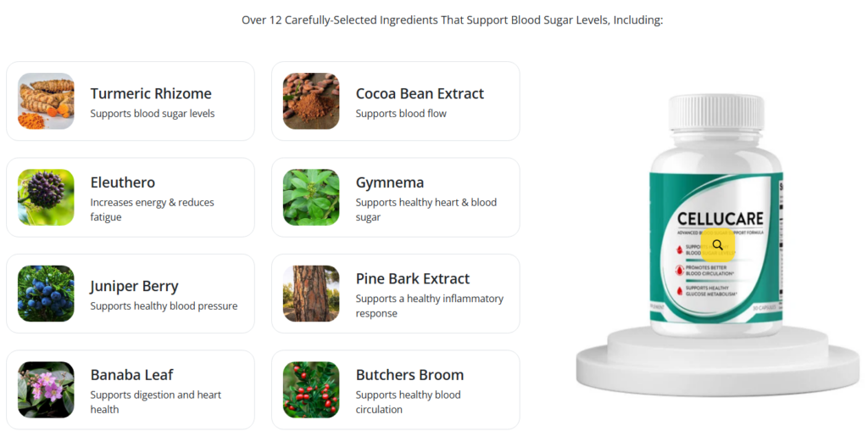
Task: Click the 'Over 12 Carefully-Selected Ingredients' headline
Action: (x=452, y=20)
